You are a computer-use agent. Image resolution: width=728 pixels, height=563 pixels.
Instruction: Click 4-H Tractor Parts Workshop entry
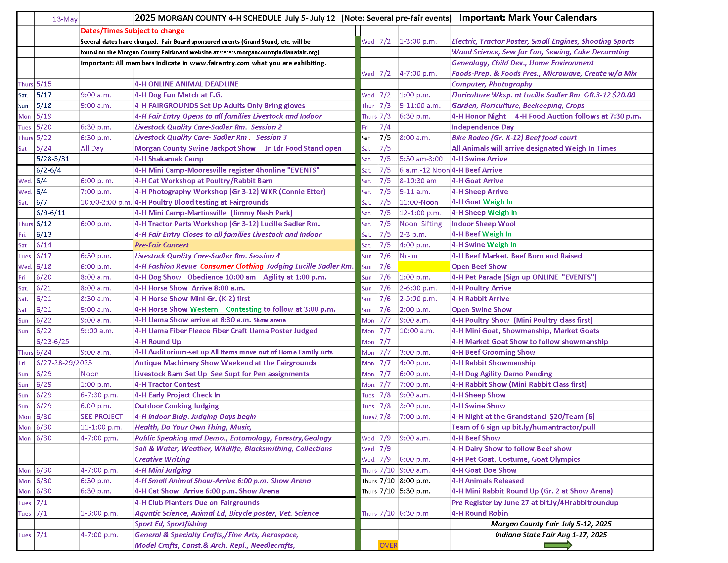coord(227,224)
